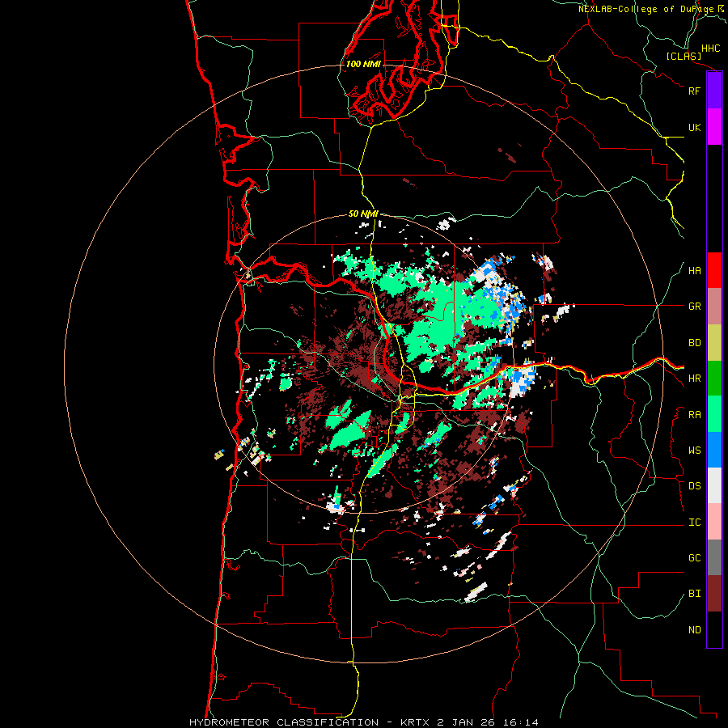This screenshot has height=728, width=728.
Task: Click the 'RF' legend label
Action: (694, 91)
